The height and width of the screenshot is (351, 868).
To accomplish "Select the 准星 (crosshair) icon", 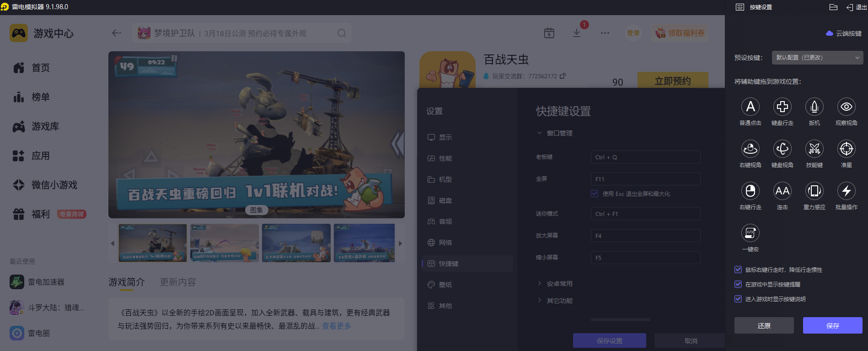I will pos(847,149).
